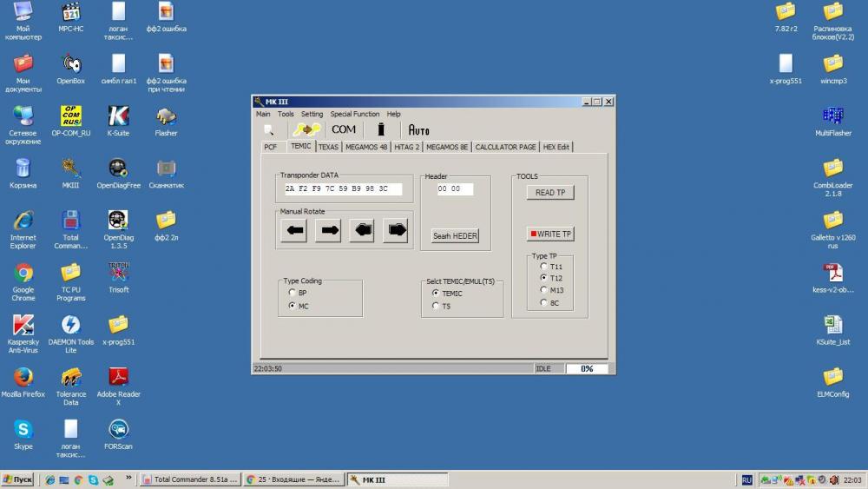Select T11 transponder type

[544, 267]
